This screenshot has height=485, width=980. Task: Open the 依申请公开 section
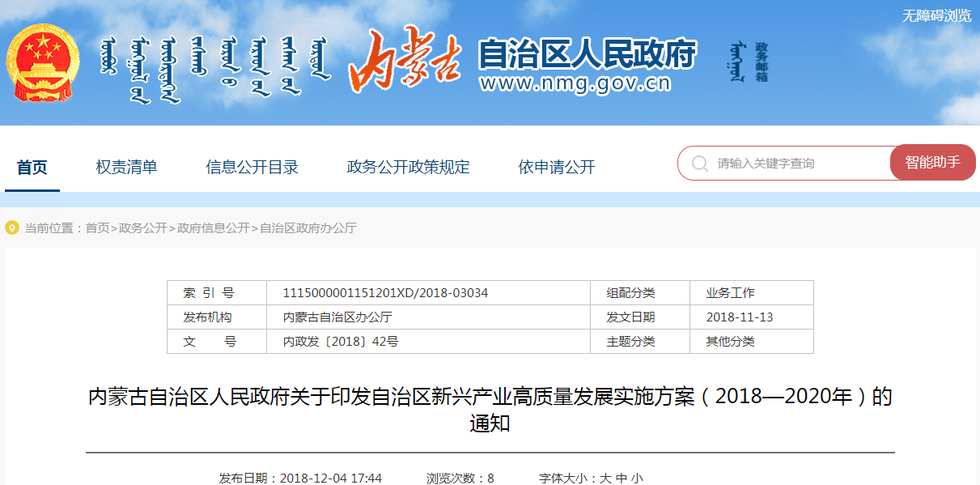click(x=554, y=165)
